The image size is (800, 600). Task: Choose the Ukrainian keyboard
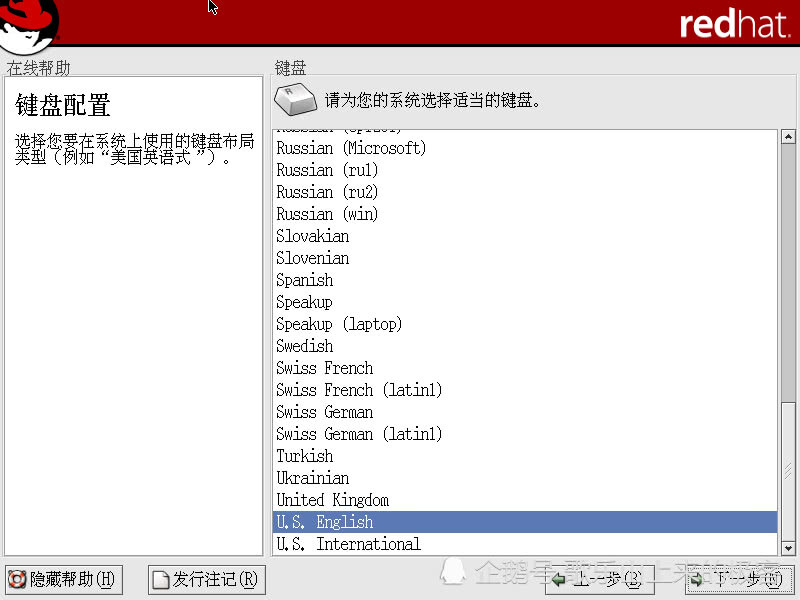pyautogui.click(x=524, y=478)
